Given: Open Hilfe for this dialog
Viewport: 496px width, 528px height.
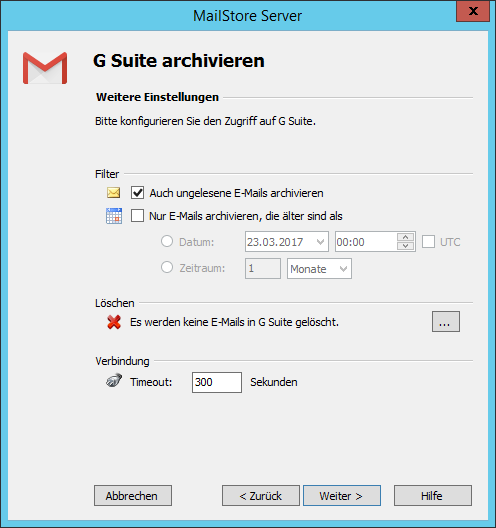Looking at the screenshot, I should tap(433, 496).
